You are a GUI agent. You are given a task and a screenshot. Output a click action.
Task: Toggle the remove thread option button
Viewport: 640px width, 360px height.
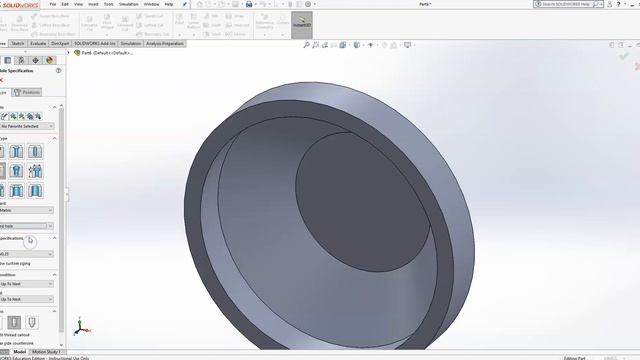tap(32, 322)
